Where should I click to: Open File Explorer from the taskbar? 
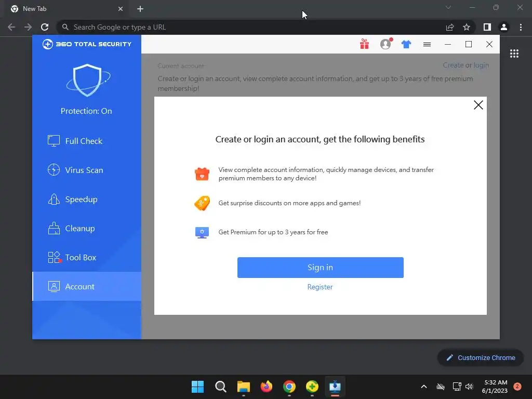point(243,387)
